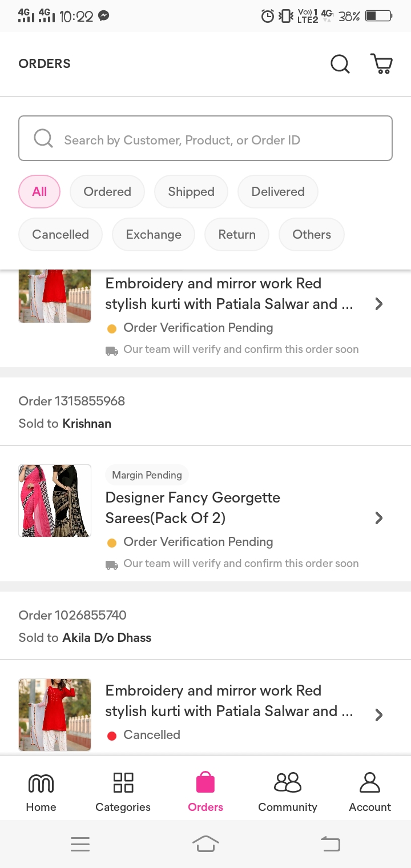Expand the Georgette Sarees order chevron
This screenshot has height=868, width=411.
378,518
